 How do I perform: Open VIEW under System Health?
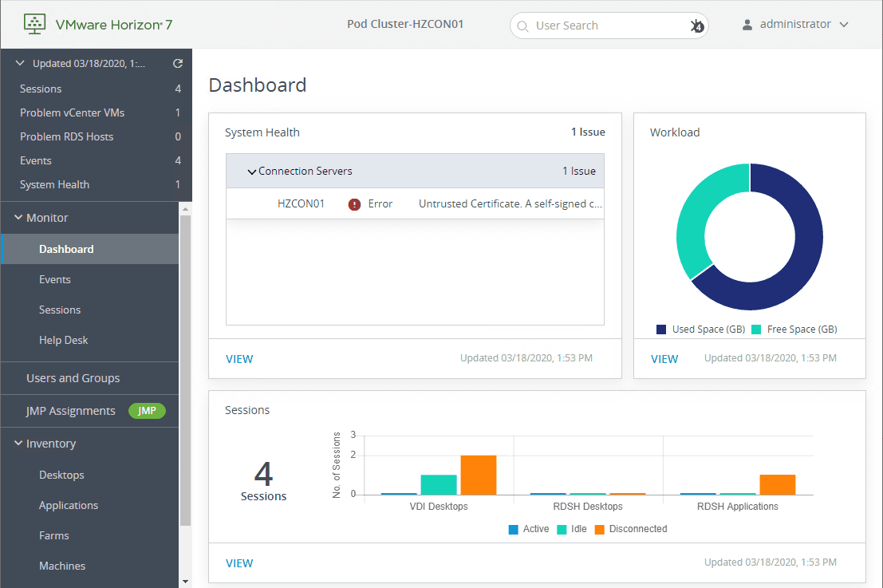(239, 358)
